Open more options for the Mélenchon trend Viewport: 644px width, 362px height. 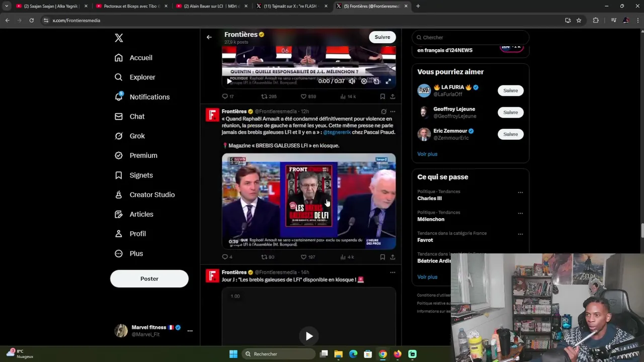coord(520,213)
